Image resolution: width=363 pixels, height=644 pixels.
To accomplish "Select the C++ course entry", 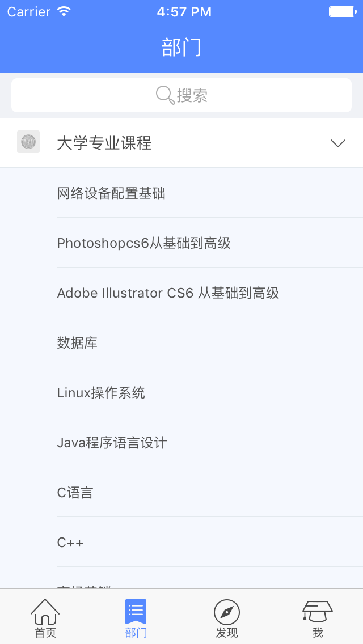I will point(70,543).
